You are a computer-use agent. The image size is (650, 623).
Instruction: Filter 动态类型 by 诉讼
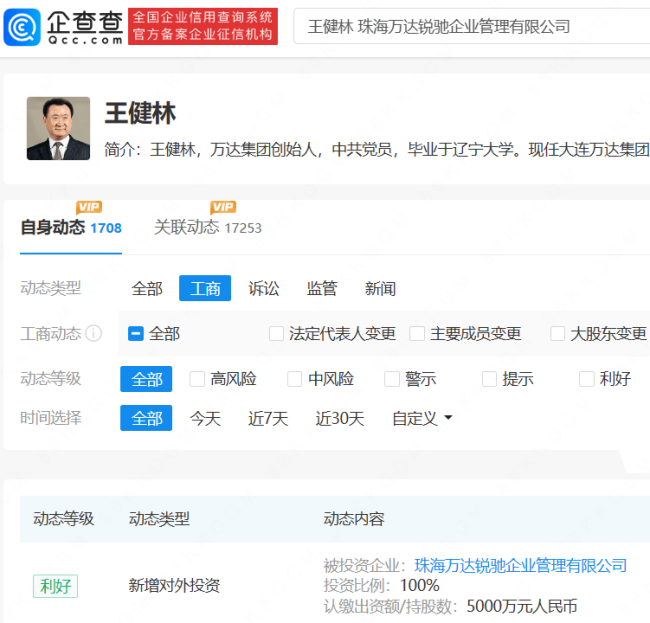pos(264,289)
